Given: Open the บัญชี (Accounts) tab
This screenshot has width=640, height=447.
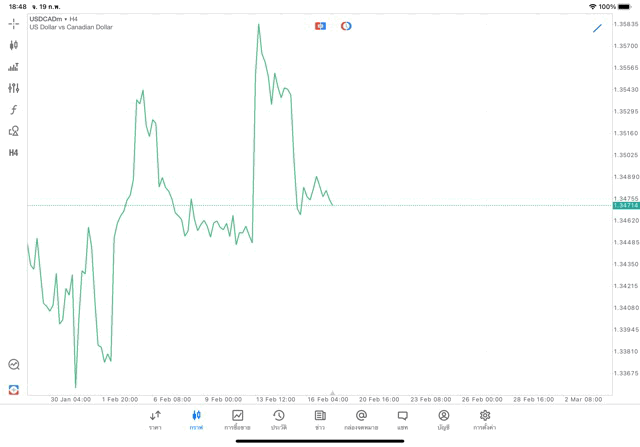Looking at the screenshot, I should (x=444, y=420).
